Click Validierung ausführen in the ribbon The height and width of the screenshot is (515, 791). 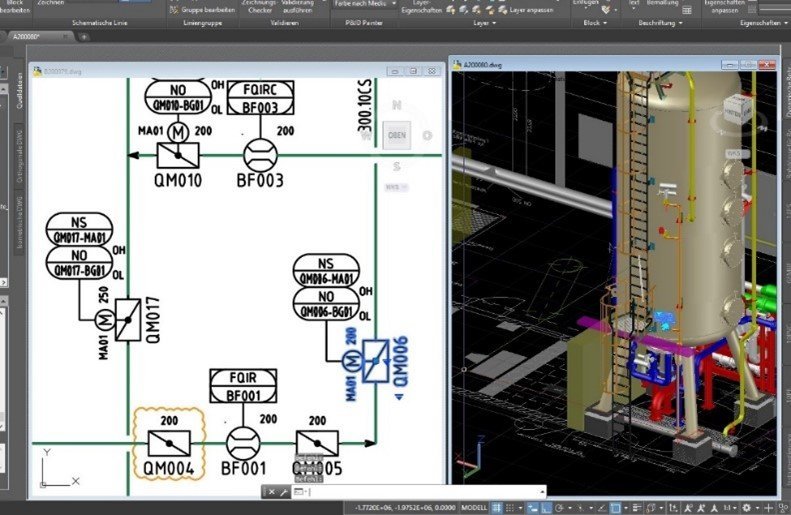tap(297, 6)
